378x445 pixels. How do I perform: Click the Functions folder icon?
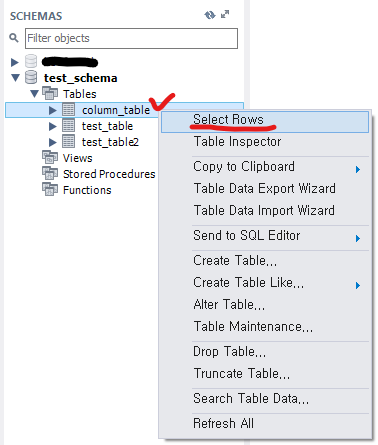coord(50,189)
